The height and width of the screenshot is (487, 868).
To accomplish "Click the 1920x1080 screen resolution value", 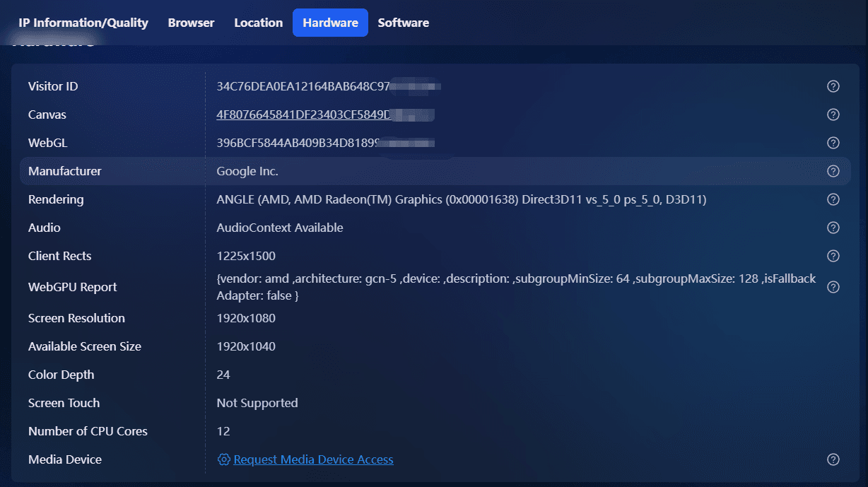I will [x=246, y=318].
